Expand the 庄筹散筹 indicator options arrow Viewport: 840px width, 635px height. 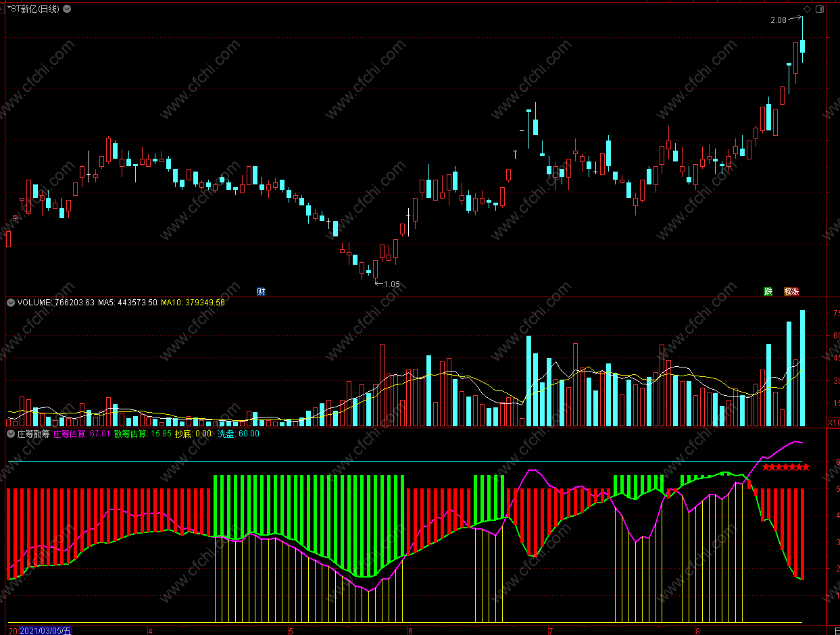11,434
